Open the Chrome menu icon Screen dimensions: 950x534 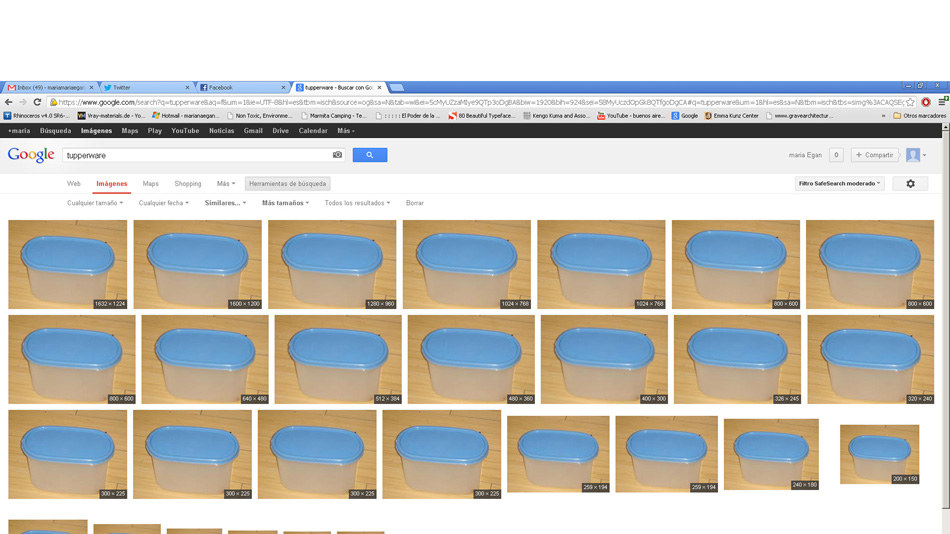pyautogui.click(x=943, y=102)
